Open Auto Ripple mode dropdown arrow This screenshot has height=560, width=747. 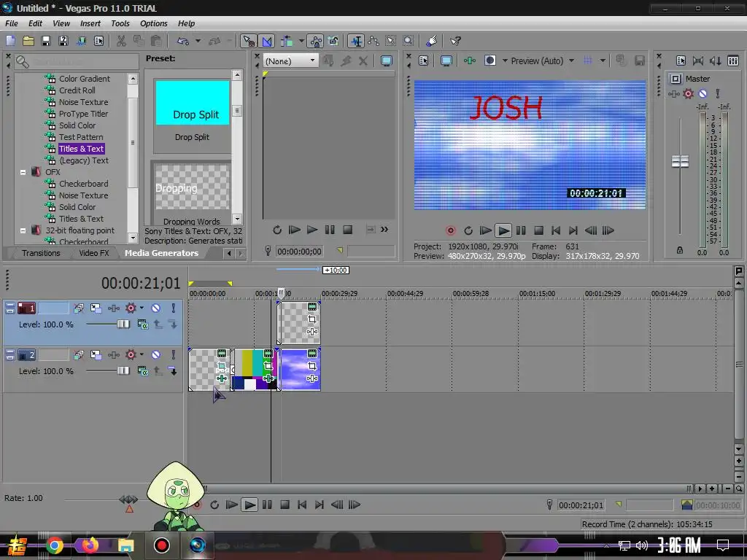(x=301, y=41)
